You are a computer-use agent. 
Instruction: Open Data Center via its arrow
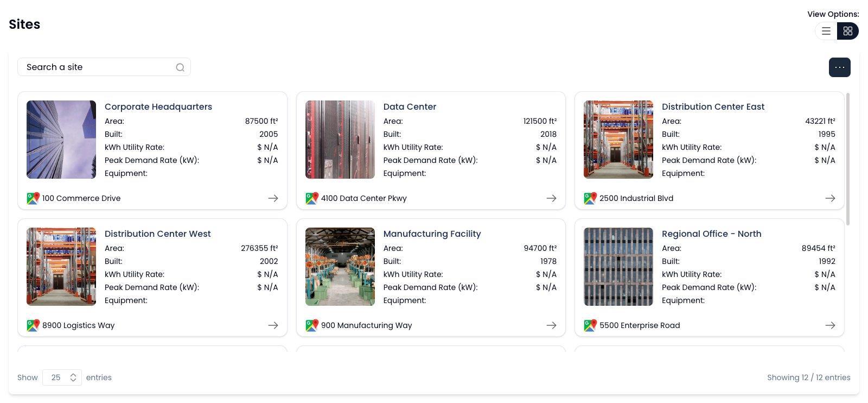pos(551,198)
